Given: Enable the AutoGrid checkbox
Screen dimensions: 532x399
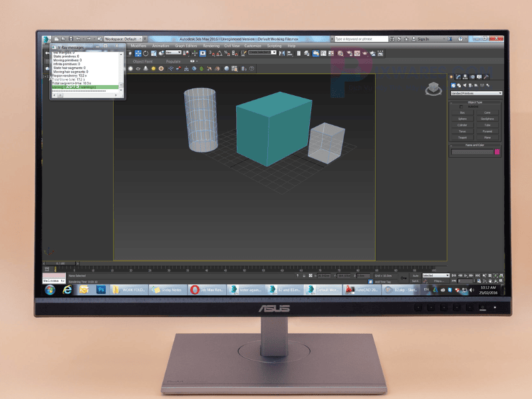Looking at the screenshot, I should pos(462,107).
